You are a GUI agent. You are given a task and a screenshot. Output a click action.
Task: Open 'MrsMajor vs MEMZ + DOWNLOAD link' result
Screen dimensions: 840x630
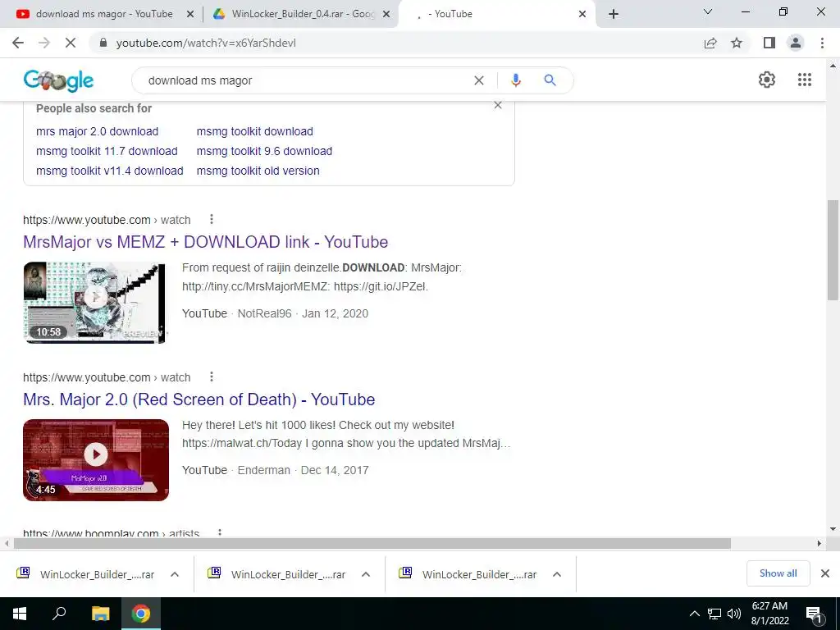pyautogui.click(x=205, y=242)
